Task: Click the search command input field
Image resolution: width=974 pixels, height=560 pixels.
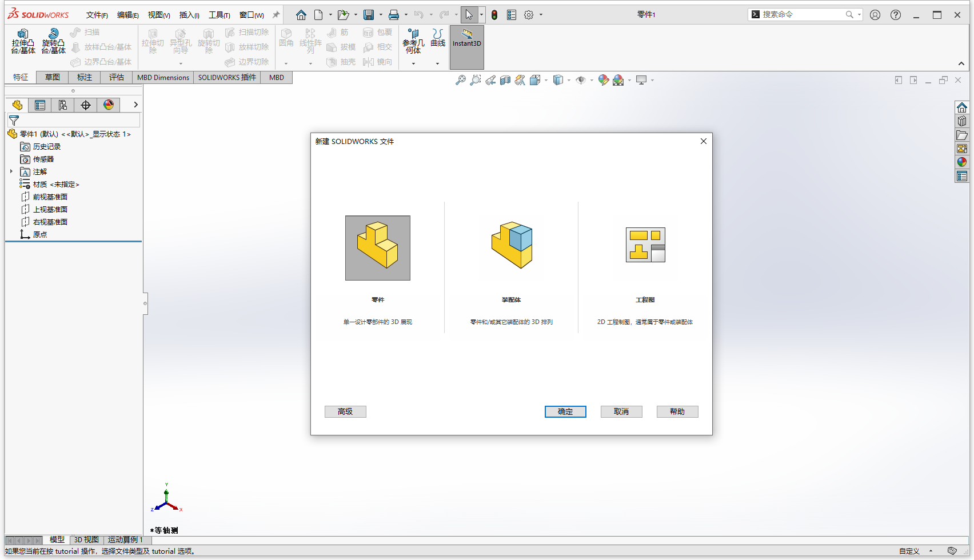Action: [x=803, y=15]
